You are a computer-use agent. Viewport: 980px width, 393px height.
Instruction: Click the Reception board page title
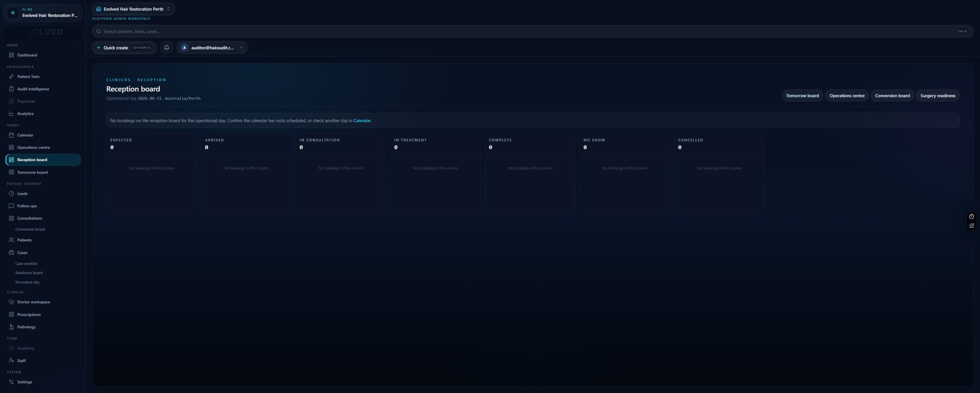pos(133,89)
